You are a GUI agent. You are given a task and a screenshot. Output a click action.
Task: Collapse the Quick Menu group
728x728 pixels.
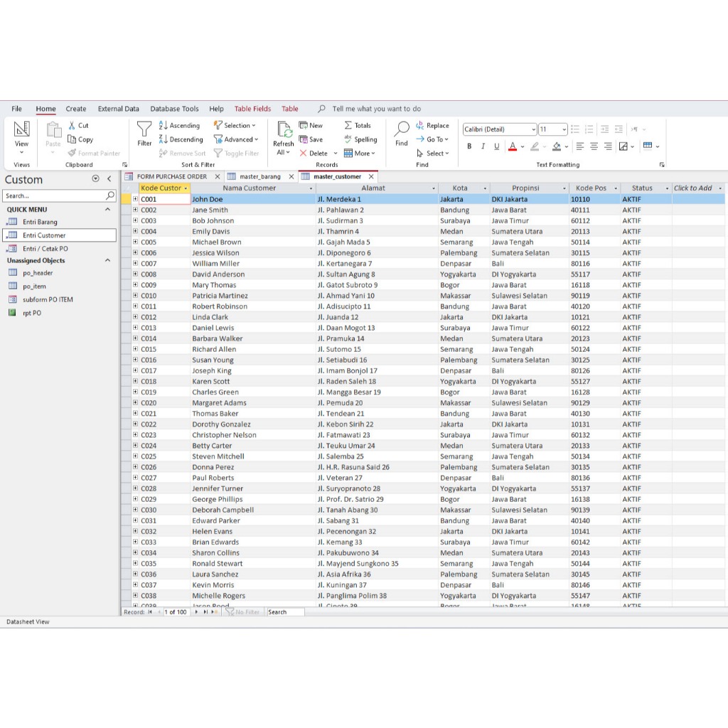[x=108, y=210]
